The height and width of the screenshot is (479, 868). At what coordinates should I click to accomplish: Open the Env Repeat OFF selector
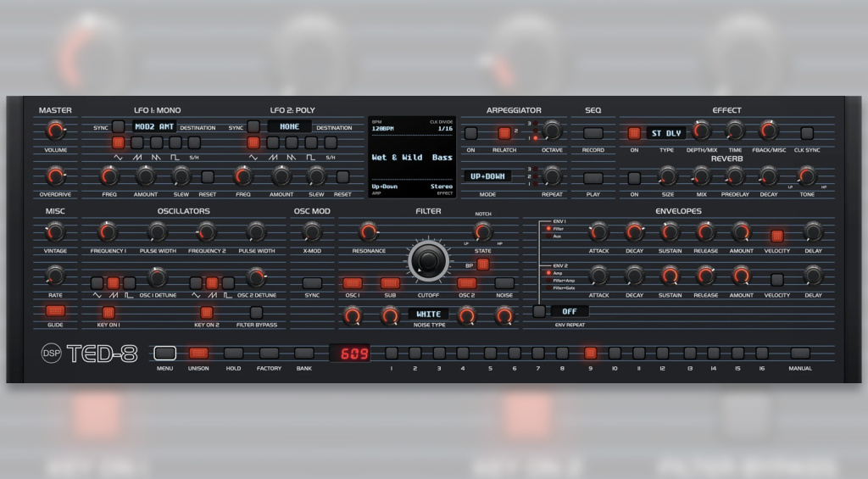[x=570, y=311]
